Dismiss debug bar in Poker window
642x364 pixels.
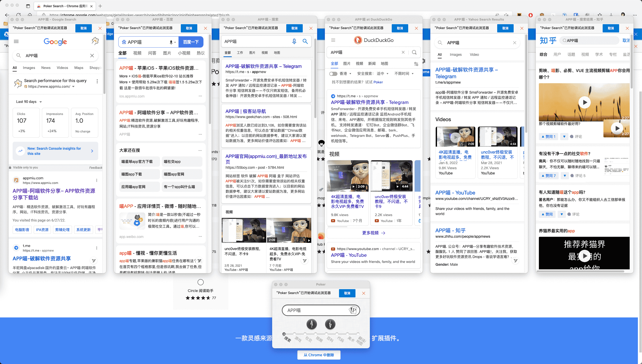[x=364, y=293]
